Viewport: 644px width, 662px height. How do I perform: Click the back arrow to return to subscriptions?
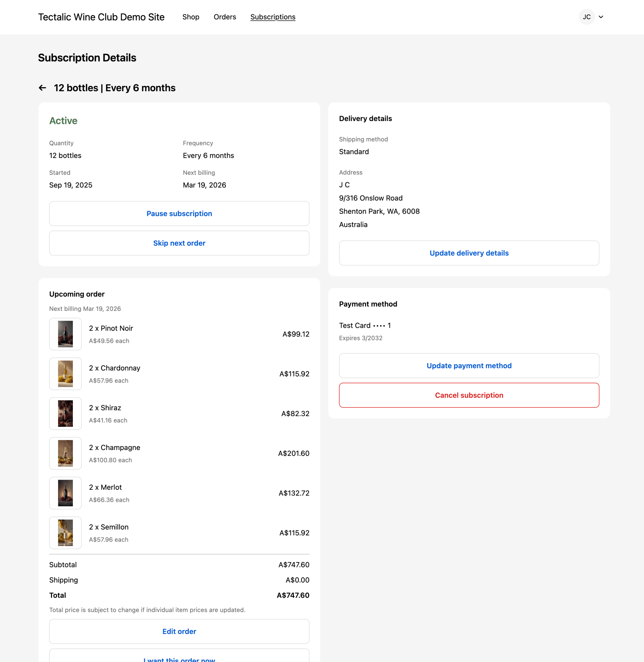(x=42, y=88)
